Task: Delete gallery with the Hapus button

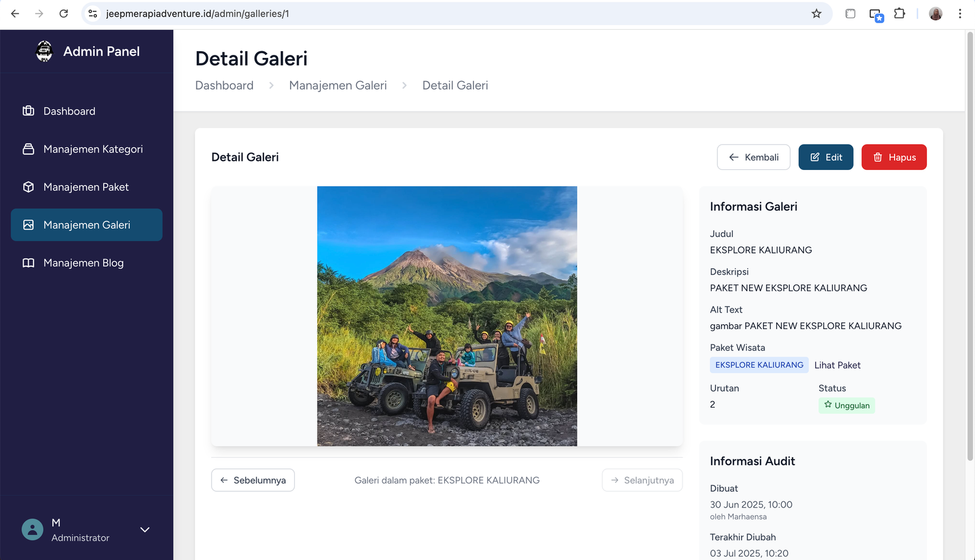Action: coord(893,157)
